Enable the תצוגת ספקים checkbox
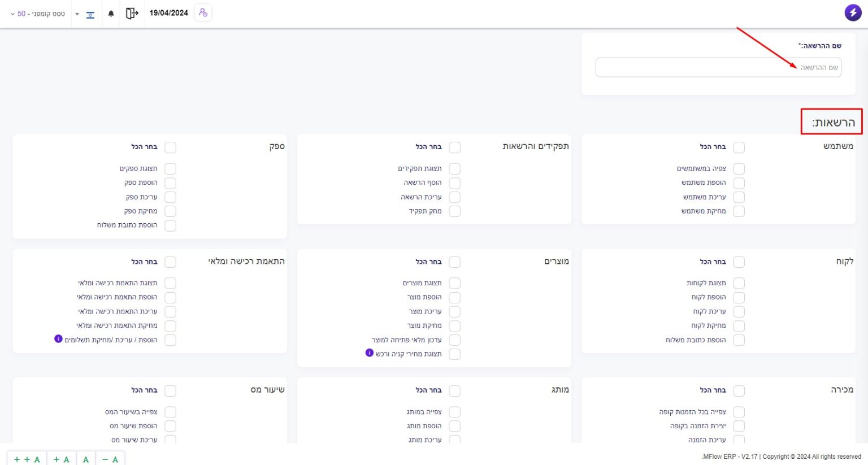The width and height of the screenshot is (868, 465). (170, 169)
